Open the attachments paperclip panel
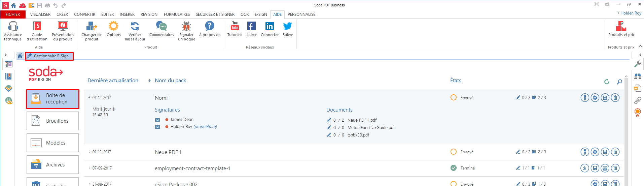 [638, 100]
